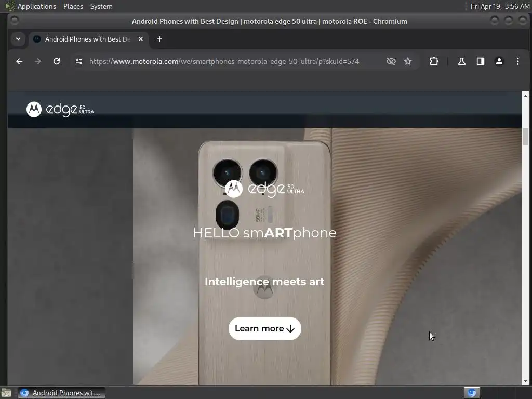Open site information icon in address bar
The image size is (532, 399).
pyautogui.click(x=79, y=61)
